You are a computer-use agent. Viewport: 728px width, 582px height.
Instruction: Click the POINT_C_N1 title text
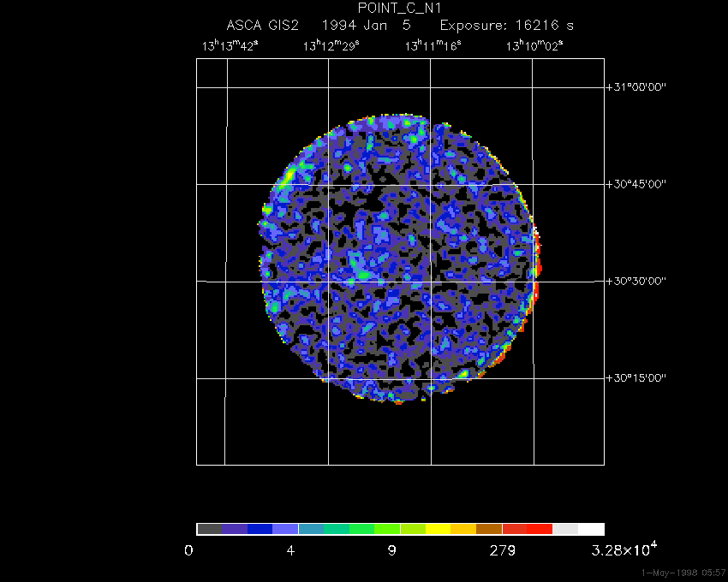coord(399,9)
